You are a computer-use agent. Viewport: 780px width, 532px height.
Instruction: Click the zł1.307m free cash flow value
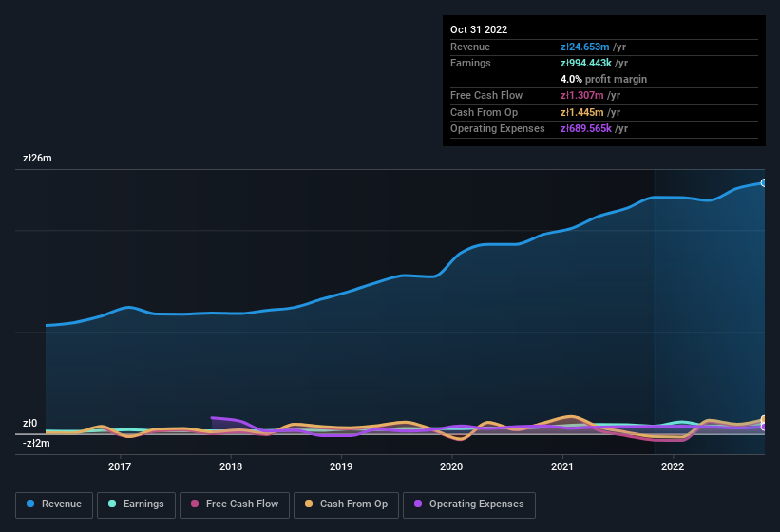(582, 95)
